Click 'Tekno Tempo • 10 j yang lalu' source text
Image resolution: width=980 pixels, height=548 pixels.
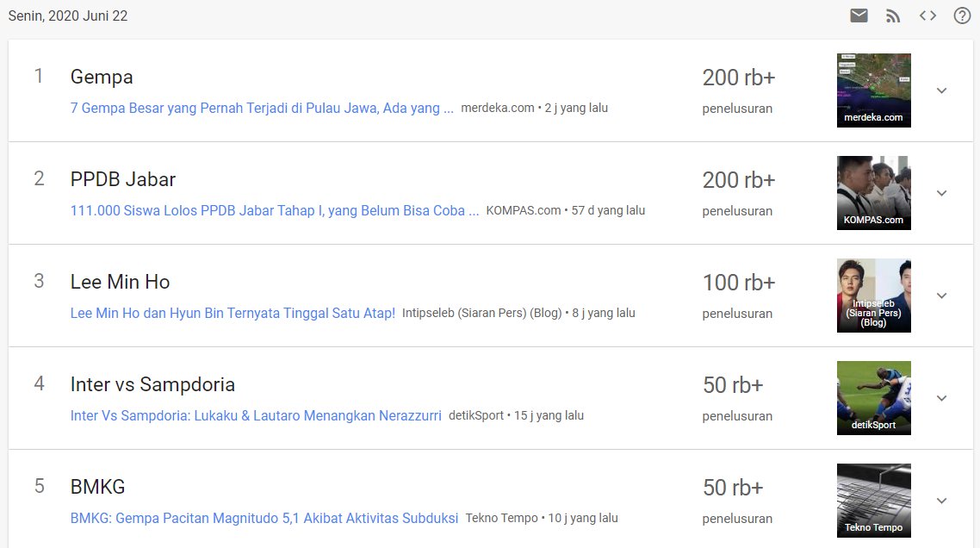pyautogui.click(x=542, y=518)
